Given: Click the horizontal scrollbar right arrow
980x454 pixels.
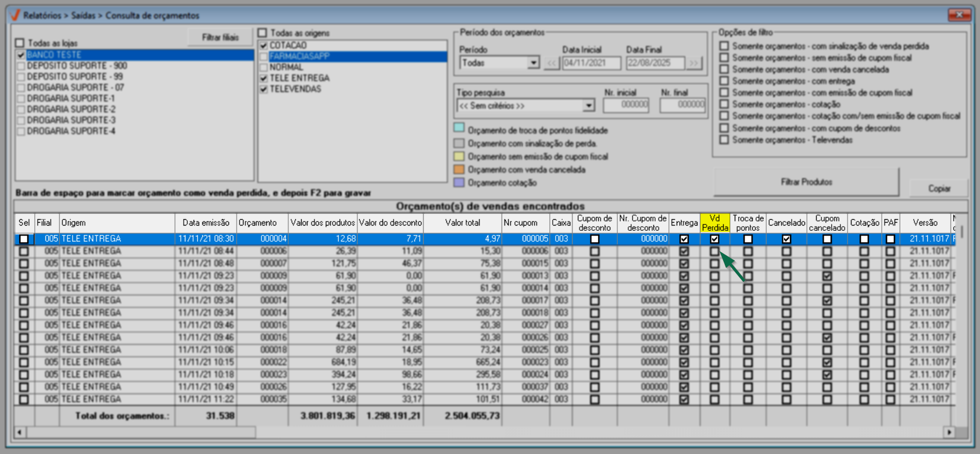Looking at the screenshot, I should pyautogui.click(x=949, y=432).
